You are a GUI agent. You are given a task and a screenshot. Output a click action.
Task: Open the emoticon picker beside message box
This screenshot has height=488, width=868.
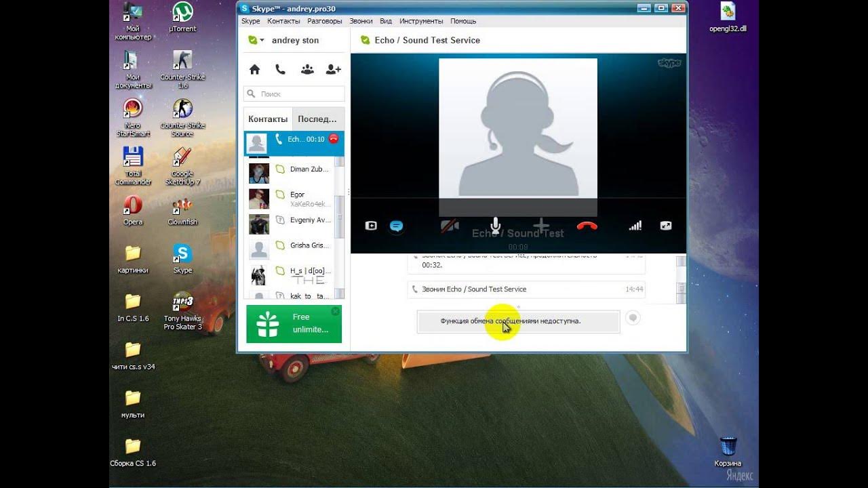point(633,317)
